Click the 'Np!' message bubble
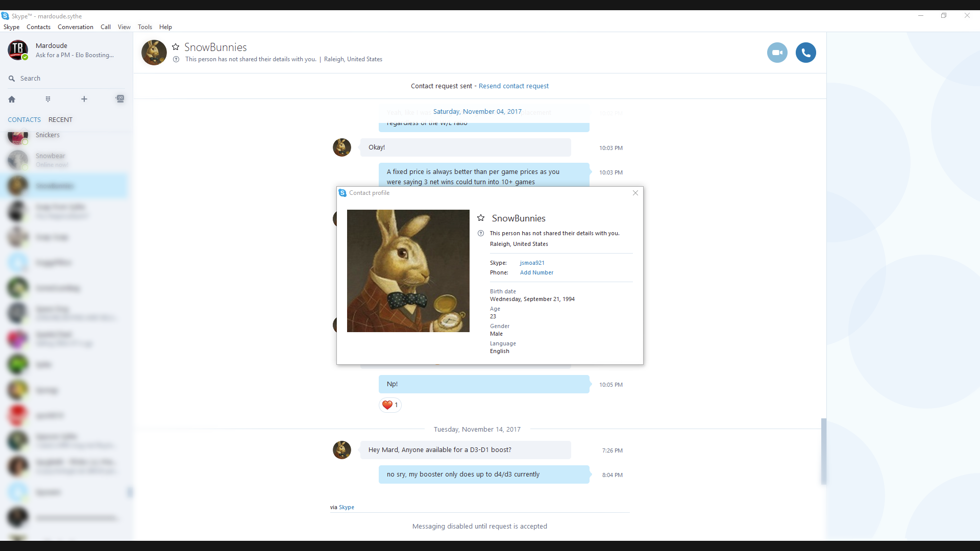The image size is (980, 551). [x=484, y=384]
